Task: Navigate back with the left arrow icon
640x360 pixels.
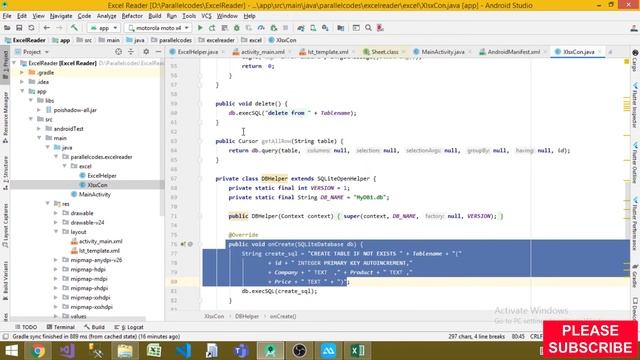Action: click(47, 28)
